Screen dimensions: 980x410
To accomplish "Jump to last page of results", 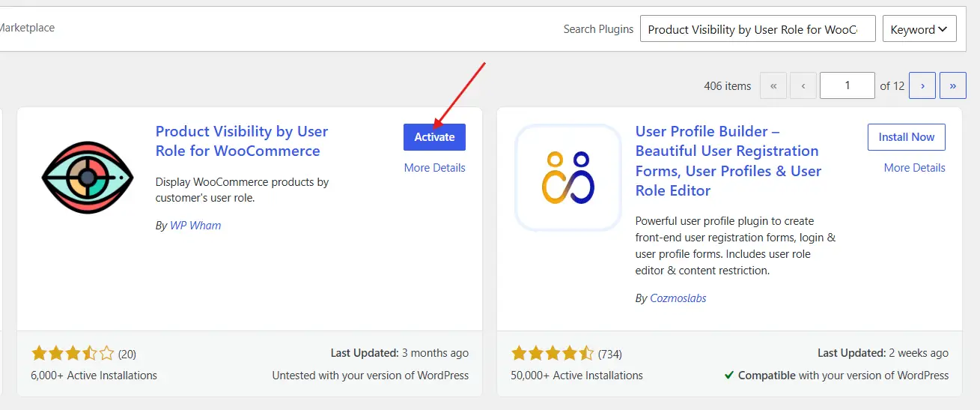I will click(952, 85).
